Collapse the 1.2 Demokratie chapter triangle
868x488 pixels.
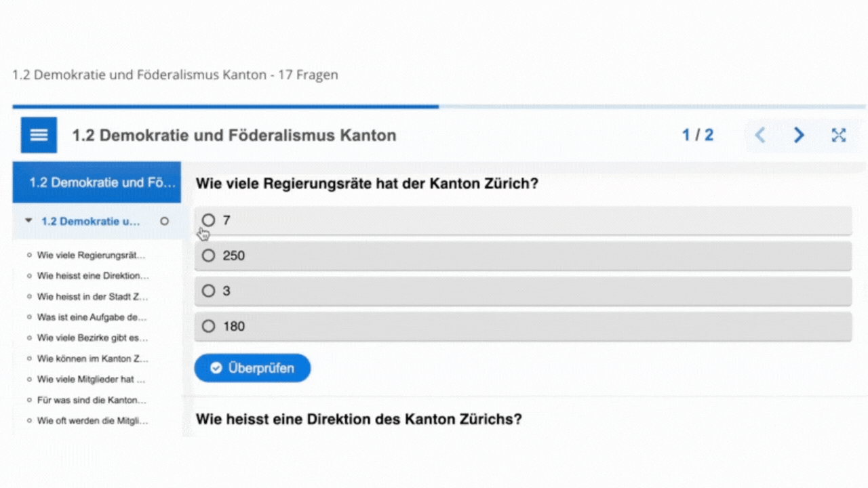pyautogui.click(x=28, y=221)
